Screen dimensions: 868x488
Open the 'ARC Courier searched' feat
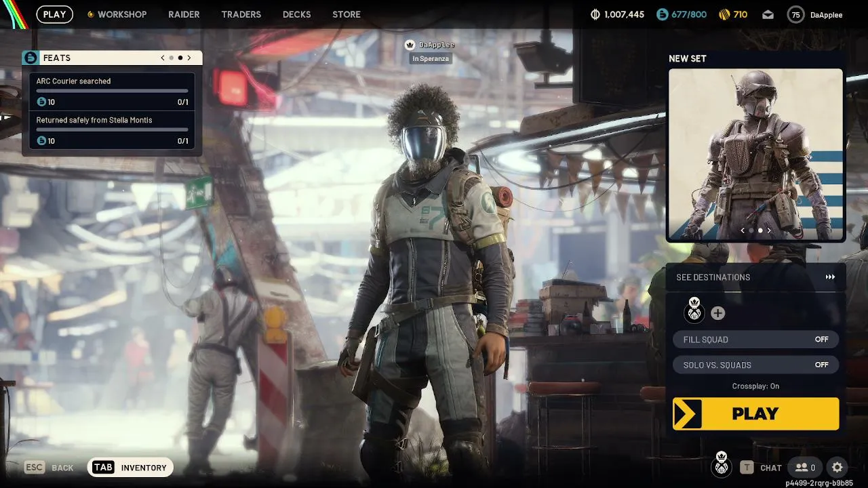pos(113,91)
